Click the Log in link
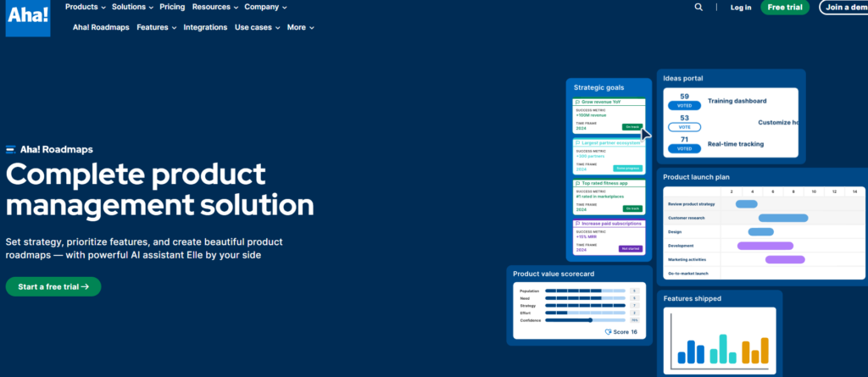This screenshot has height=377, width=868. (x=741, y=7)
